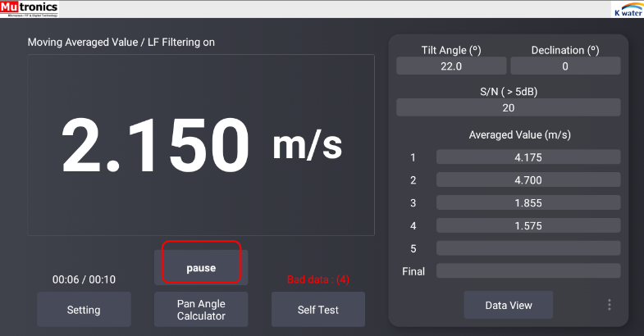The image size is (644, 336).
Task: Select the S/N threshold field
Action: pyautogui.click(x=509, y=107)
